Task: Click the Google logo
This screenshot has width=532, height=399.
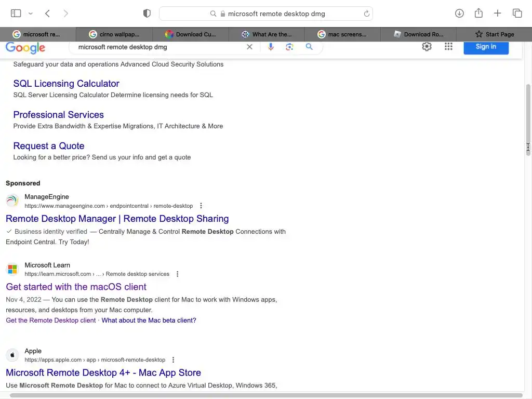Action: coord(25,47)
